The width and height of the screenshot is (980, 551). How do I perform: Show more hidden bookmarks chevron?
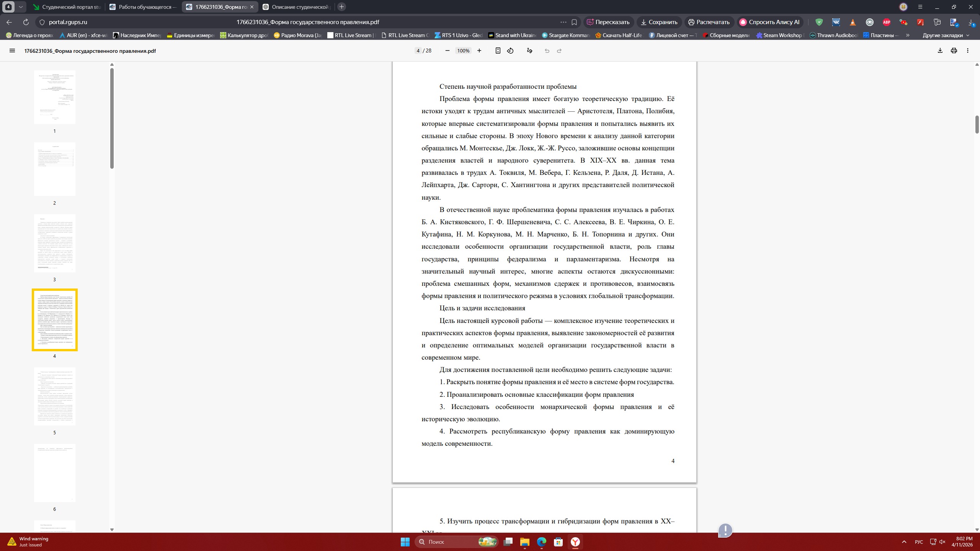point(908,35)
